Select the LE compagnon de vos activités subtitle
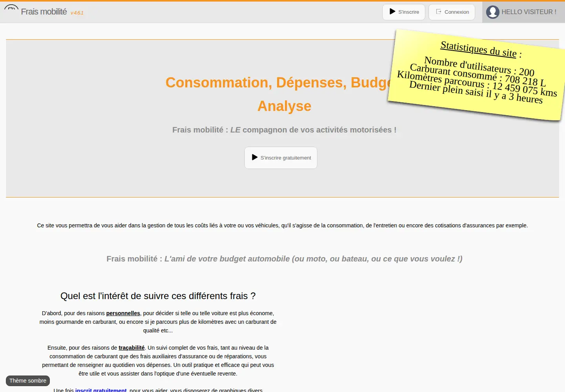The image size is (565, 392). (x=284, y=130)
